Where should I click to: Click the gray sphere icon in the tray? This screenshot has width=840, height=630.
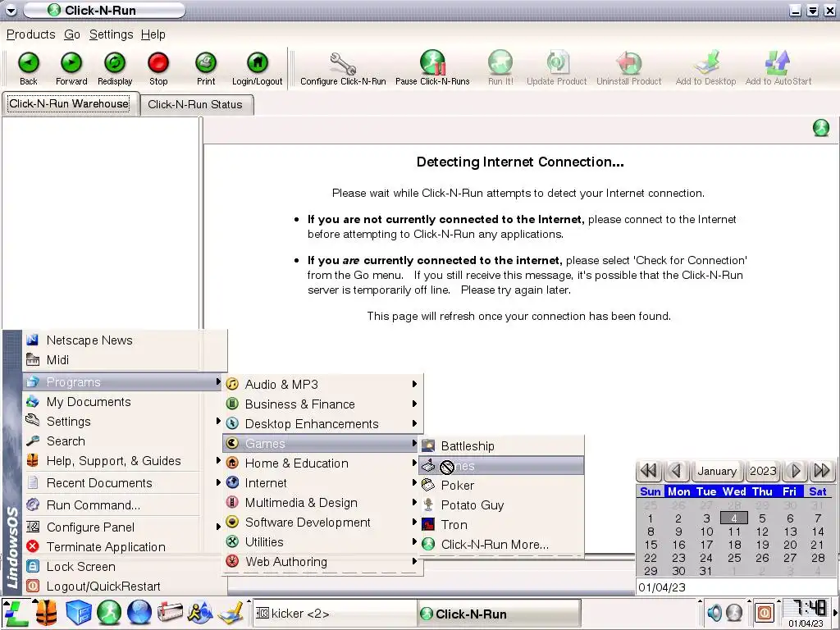(734, 612)
